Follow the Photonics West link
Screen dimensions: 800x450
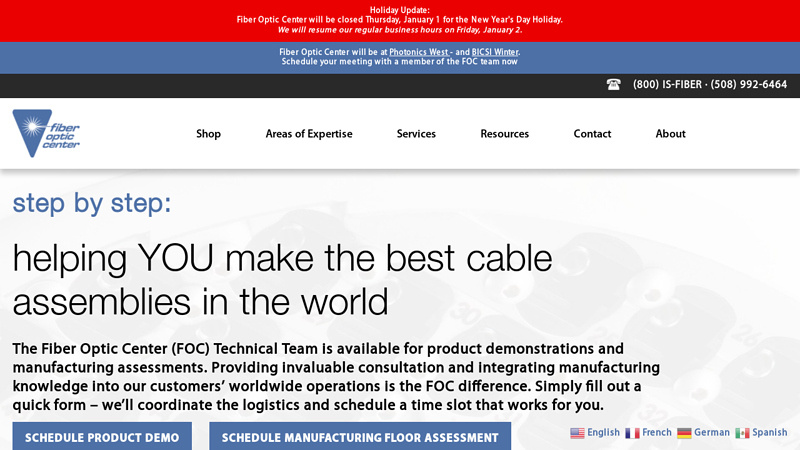pyautogui.click(x=419, y=52)
